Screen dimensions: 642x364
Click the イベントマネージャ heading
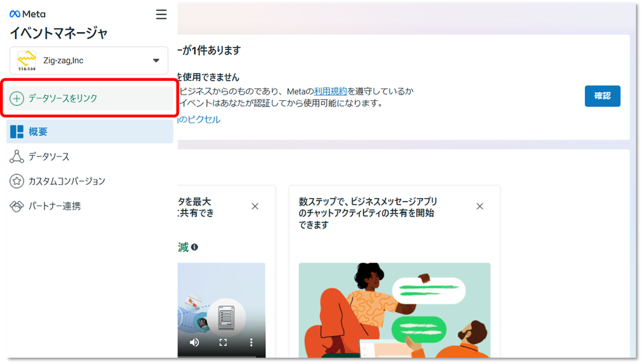[58, 33]
